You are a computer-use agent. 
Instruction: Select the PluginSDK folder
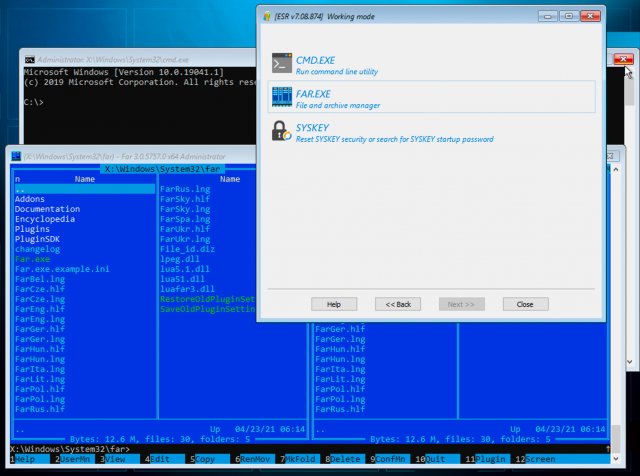point(38,239)
